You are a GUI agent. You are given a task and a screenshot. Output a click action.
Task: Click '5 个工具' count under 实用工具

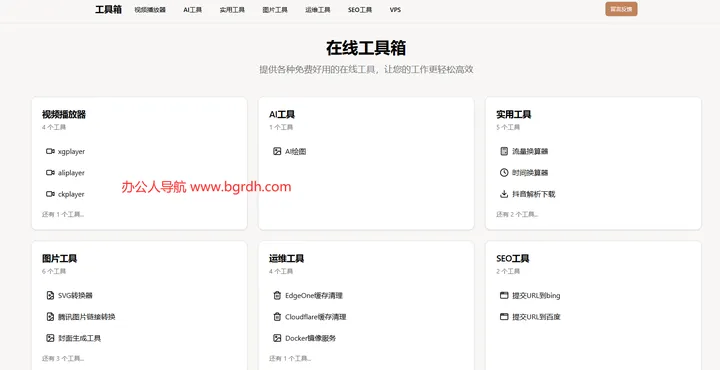click(508, 127)
